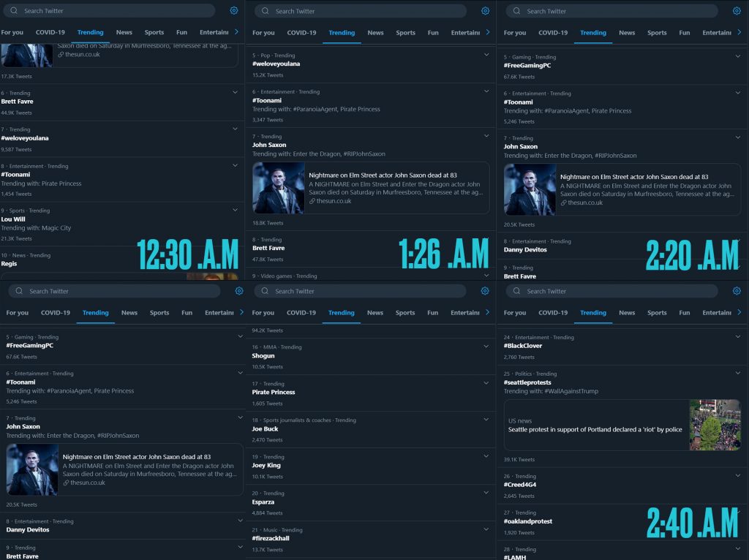Open settings gear in 2:20 A.M panel
The image size is (749, 560).
point(737,11)
